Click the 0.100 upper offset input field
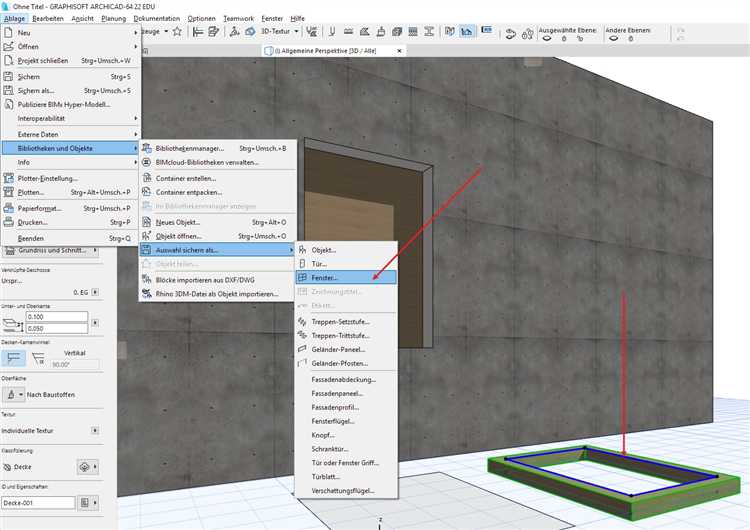750x530 pixels. [x=61, y=316]
